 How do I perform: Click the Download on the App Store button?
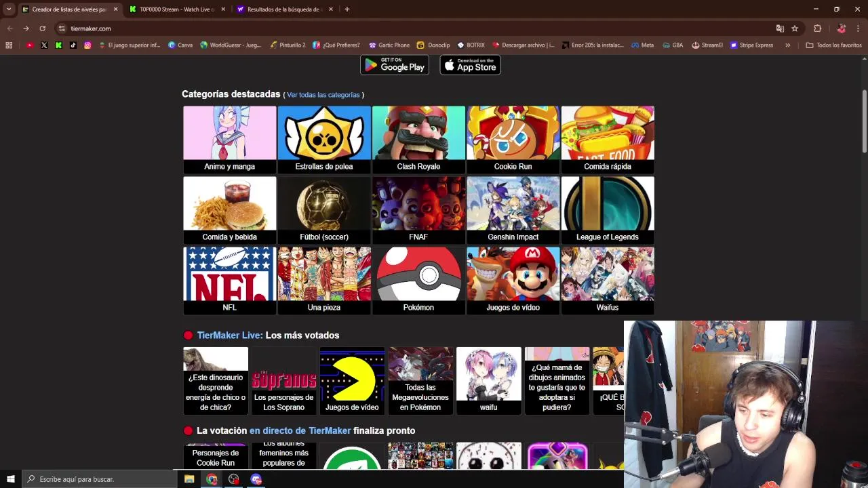click(471, 65)
